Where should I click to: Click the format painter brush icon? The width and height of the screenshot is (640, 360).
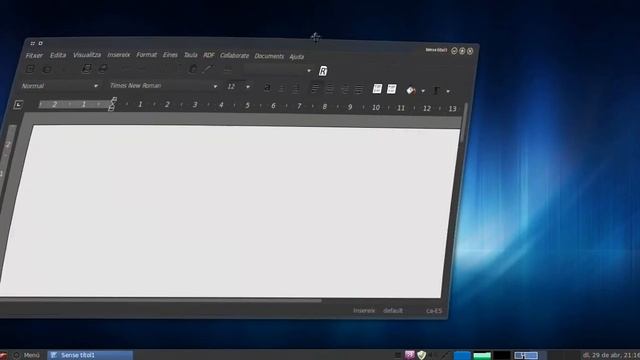click(208, 69)
